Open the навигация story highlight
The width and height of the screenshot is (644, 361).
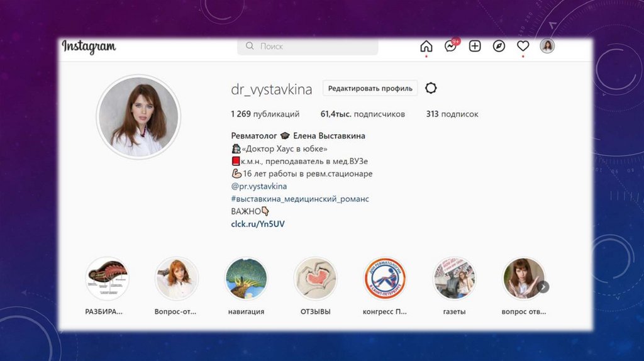(x=246, y=278)
